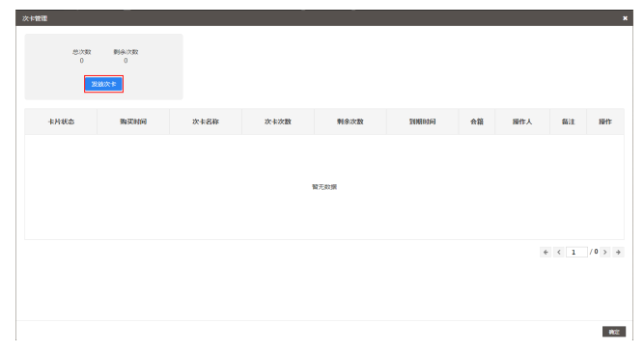The height and width of the screenshot is (351, 644).
Task: Select the 备注 column header
Action: click(x=569, y=121)
